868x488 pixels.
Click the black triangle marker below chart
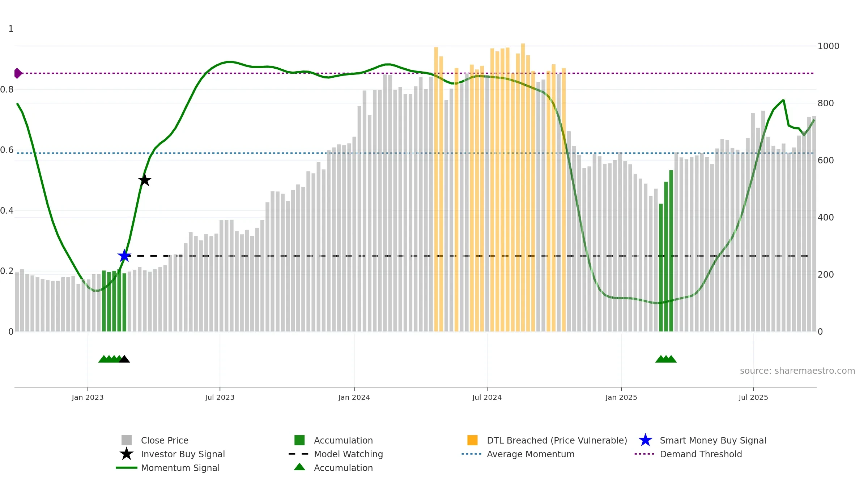click(x=124, y=359)
